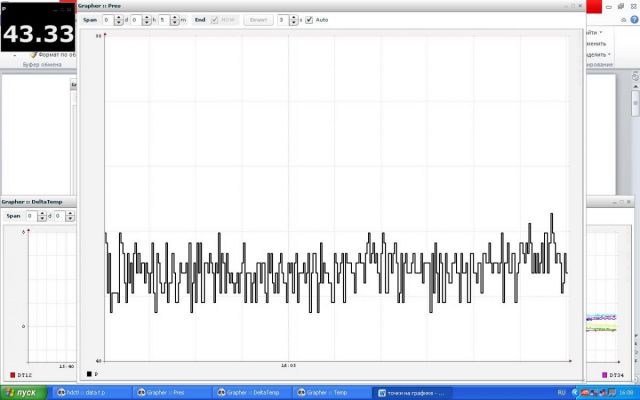This screenshot has width=640, height=400.
Task: Open the Windows Start button
Action: [21, 393]
